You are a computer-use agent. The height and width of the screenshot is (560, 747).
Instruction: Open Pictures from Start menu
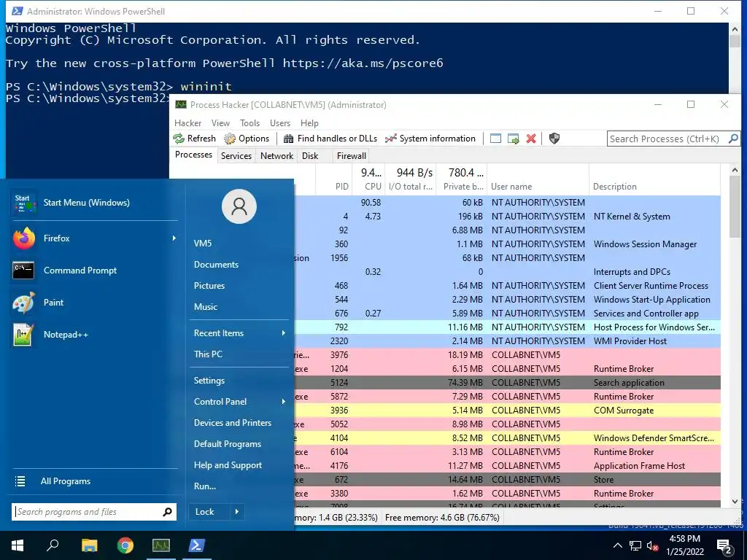pos(209,286)
